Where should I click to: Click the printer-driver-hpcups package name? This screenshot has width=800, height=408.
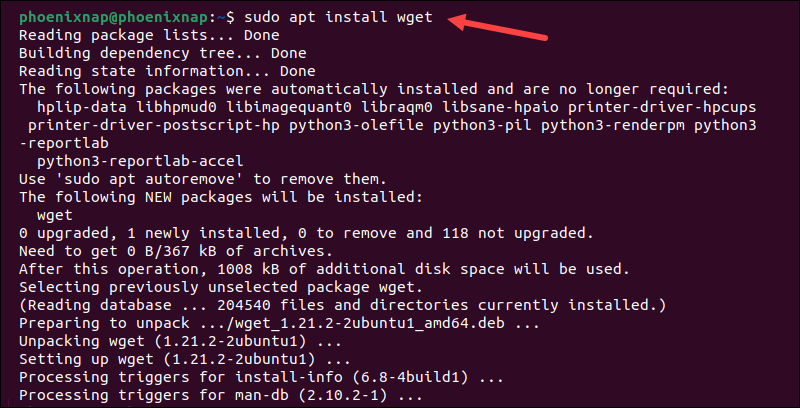[662, 107]
